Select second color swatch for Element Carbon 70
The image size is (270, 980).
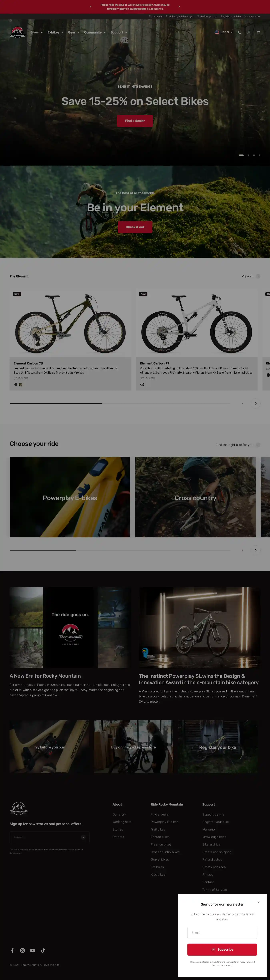click(21, 384)
